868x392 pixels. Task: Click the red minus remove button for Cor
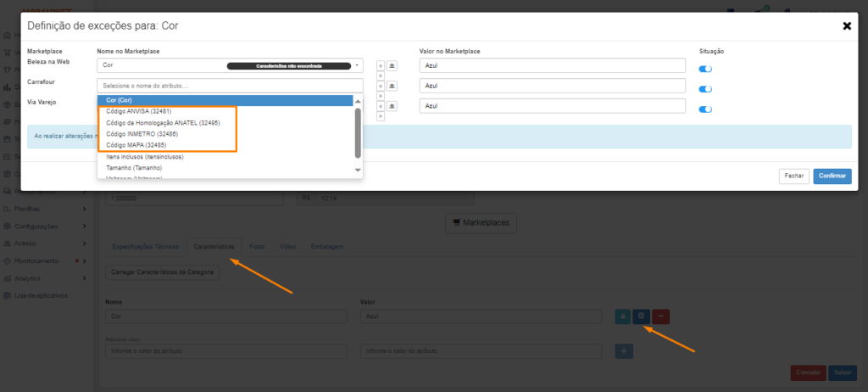[661, 316]
